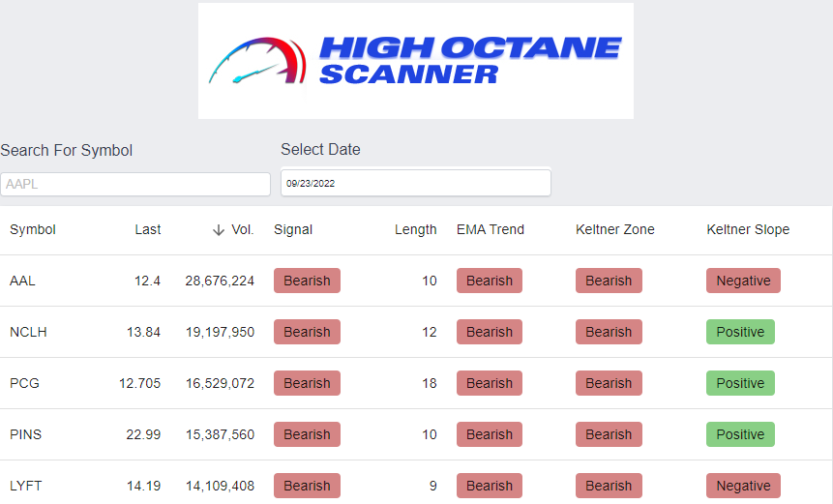Sort by the Keltner Zone header
Viewport: 833px width, 504px height.
click(614, 229)
